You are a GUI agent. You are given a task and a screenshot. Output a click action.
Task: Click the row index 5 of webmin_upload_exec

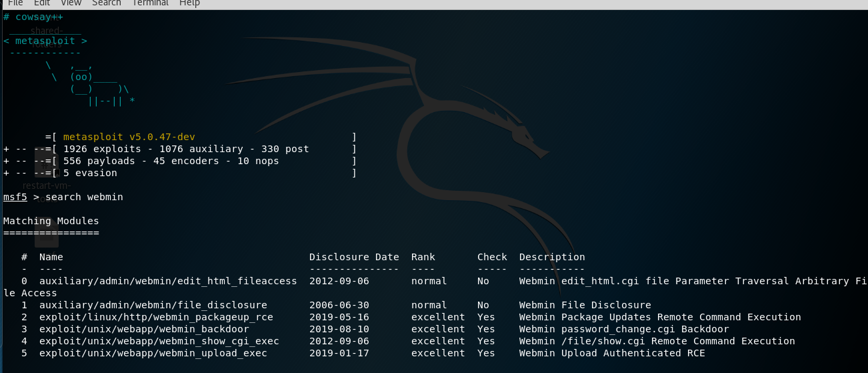(x=24, y=354)
